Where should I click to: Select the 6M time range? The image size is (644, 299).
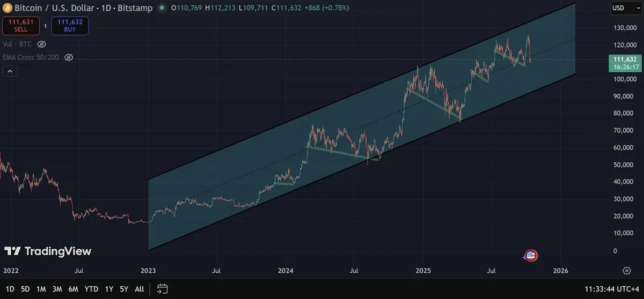(74, 289)
